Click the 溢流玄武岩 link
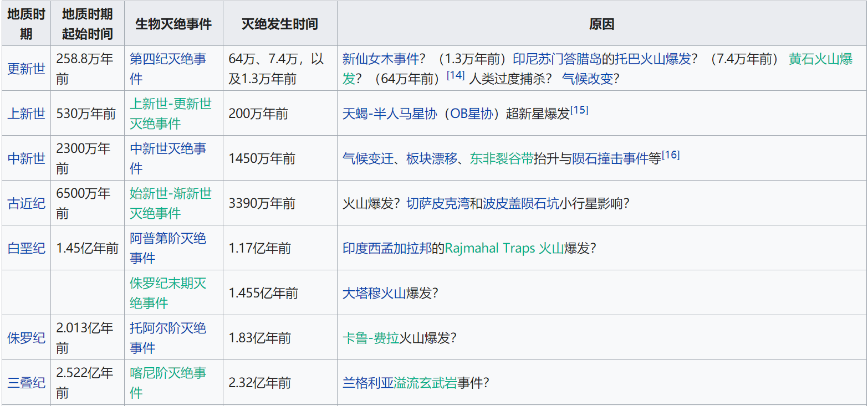The width and height of the screenshot is (868, 406). pos(425,383)
